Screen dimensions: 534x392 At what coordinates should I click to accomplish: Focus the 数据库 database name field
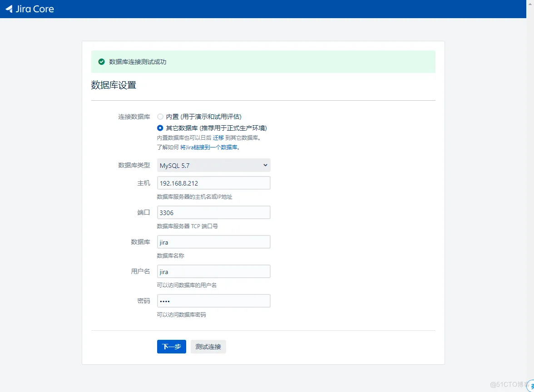tap(213, 242)
